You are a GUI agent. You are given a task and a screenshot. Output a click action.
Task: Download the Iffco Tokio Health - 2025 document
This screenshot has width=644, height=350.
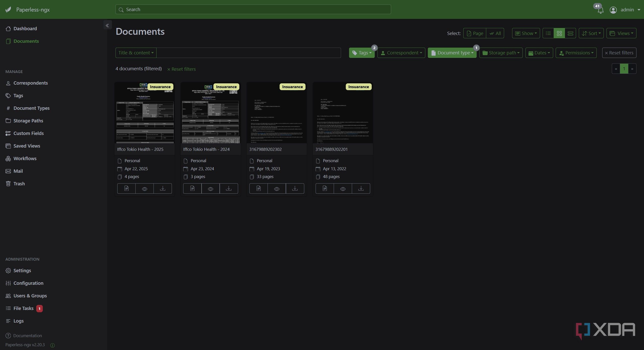coord(163,189)
